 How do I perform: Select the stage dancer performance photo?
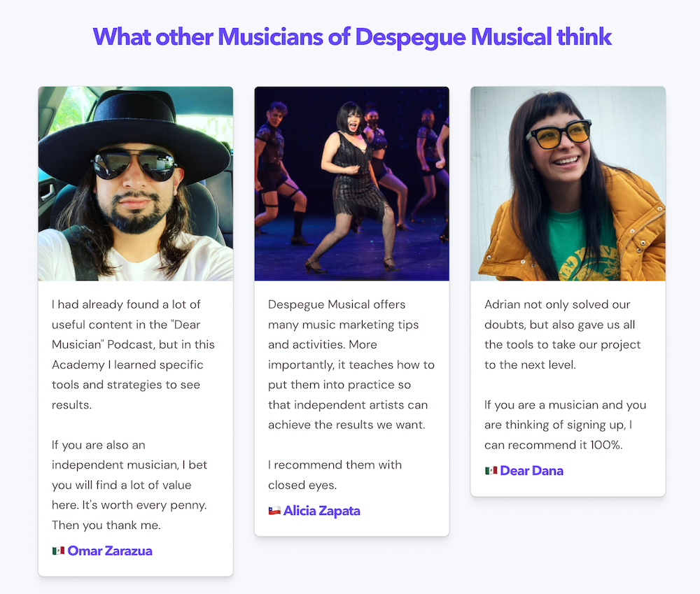[352, 183]
